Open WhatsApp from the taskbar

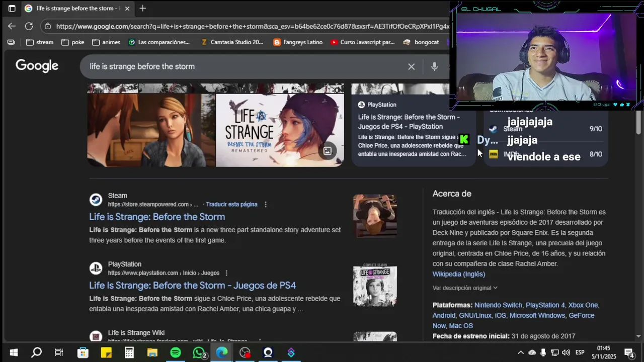(x=199, y=352)
